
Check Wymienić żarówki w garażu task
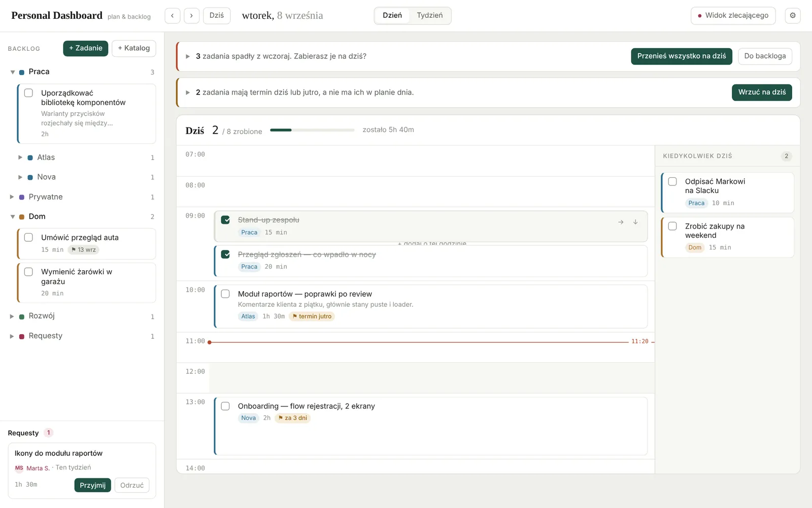coord(29,272)
